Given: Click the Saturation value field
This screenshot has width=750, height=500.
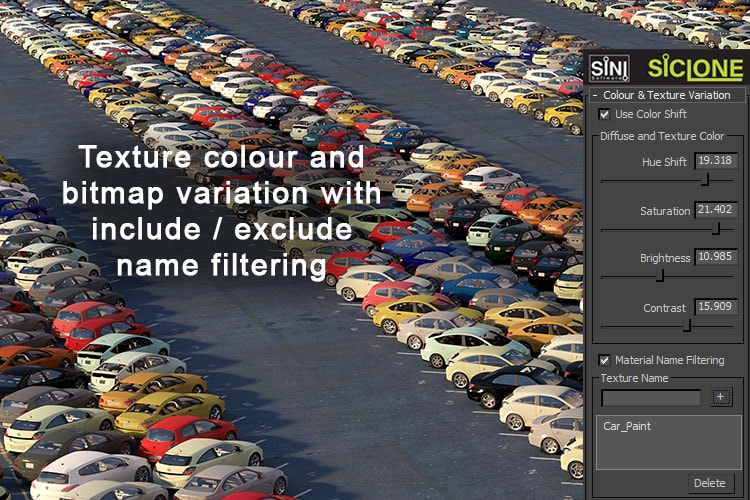Looking at the screenshot, I should pos(716,210).
